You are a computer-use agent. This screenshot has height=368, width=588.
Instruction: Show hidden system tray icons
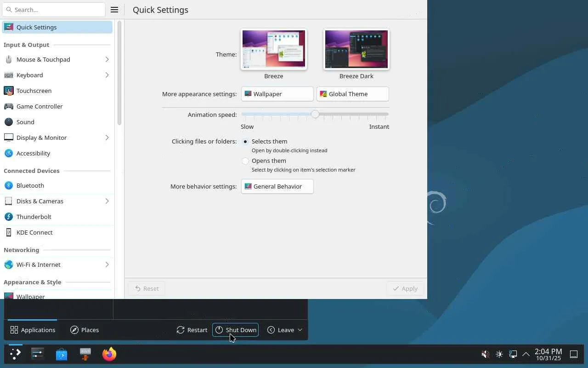coord(526,354)
